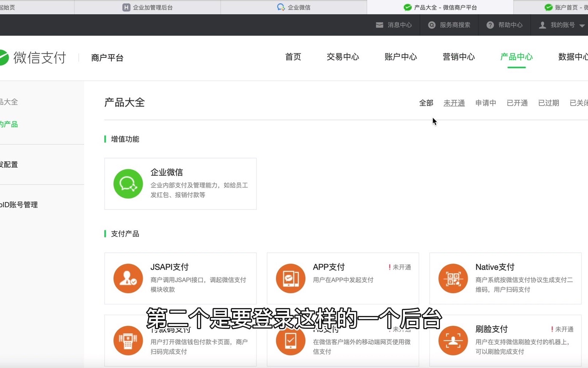Open 消息中心 in the top bar
This screenshot has height=368, width=588.
click(x=394, y=25)
